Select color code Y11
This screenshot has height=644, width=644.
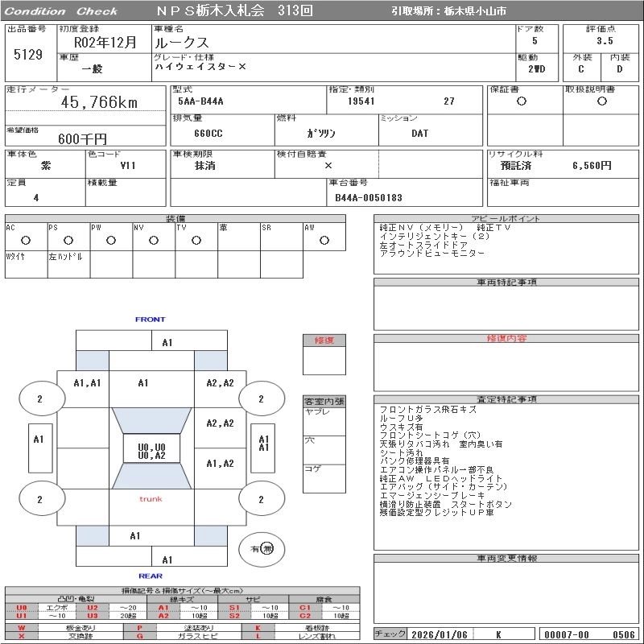pos(128,166)
